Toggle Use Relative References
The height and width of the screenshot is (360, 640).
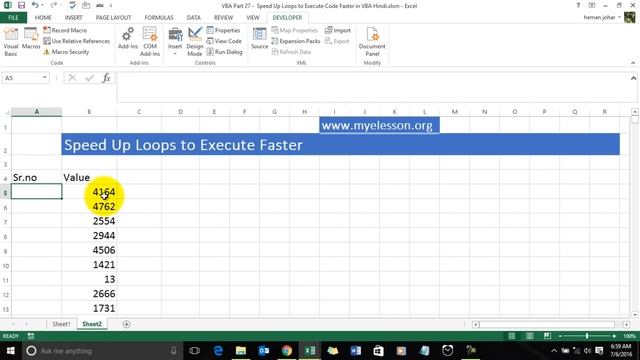coord(76,41)
